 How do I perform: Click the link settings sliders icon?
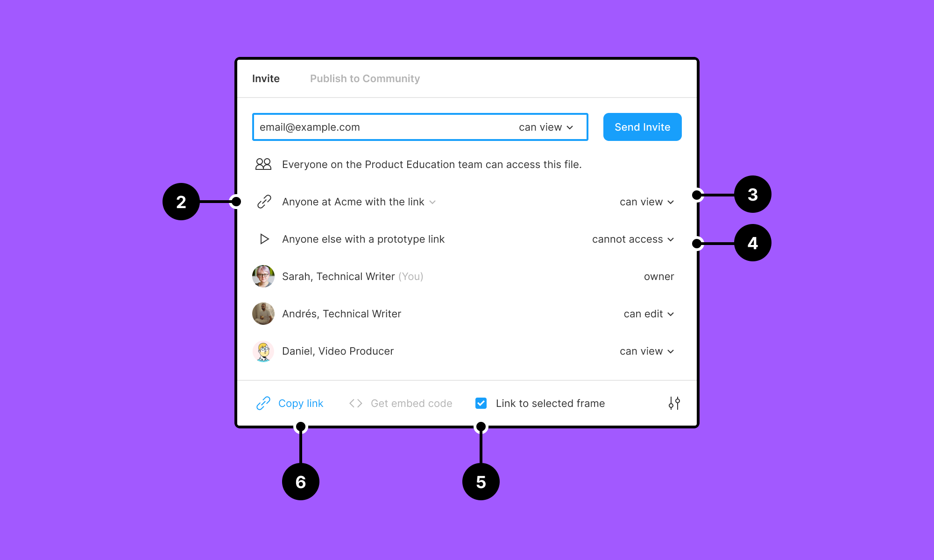(674, 403)
